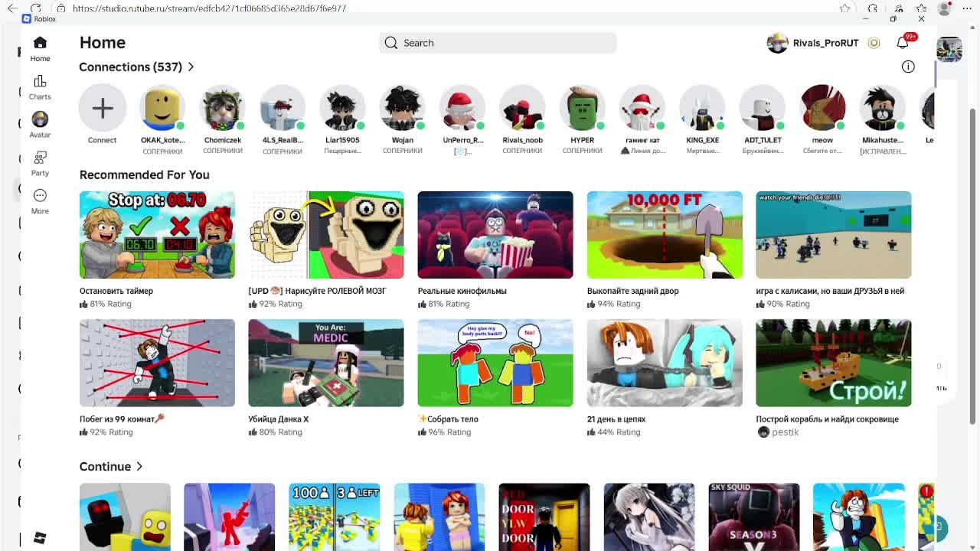The width and height of the screenshot is (980, 551).
Task: Open the '100 / 3 LEFT' Continue game
Action: click(334, 517)
